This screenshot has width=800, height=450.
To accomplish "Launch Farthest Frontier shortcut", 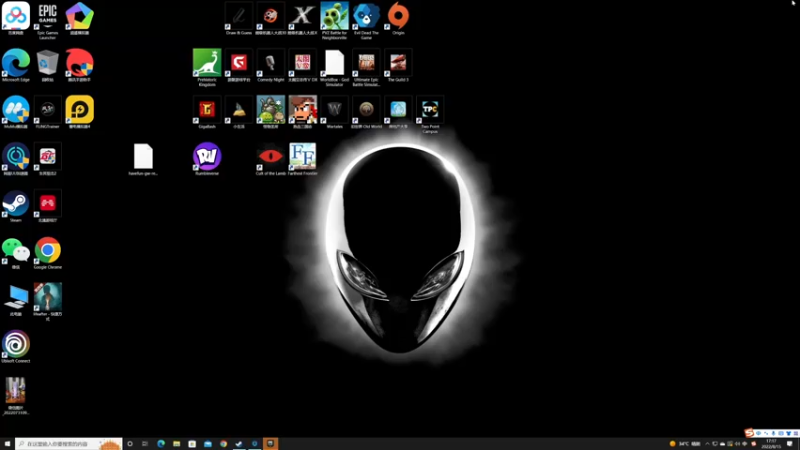I will coord(303,159).
